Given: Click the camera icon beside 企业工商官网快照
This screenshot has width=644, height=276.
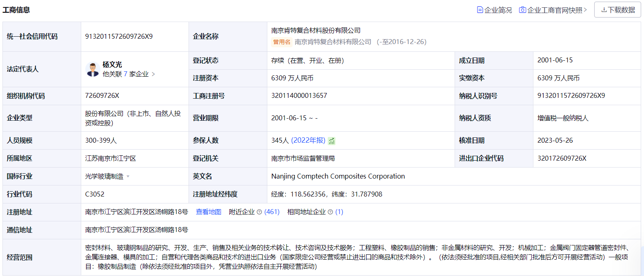Looking at the screenshot, I should pos(522,10).
